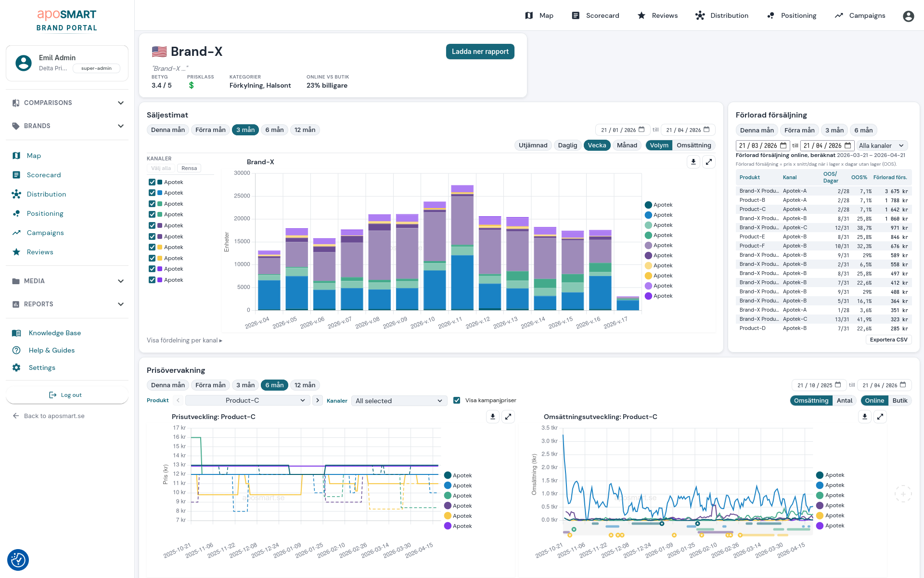This screenshot has width=924, height=578.
Task: Go to previous product arrow
Action: 178,400
